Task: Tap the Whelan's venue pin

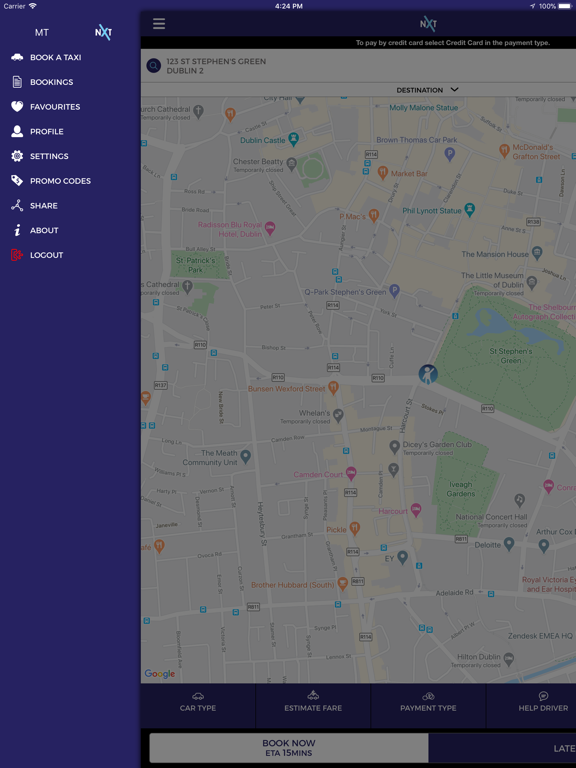Action: [x=338, y=416]
